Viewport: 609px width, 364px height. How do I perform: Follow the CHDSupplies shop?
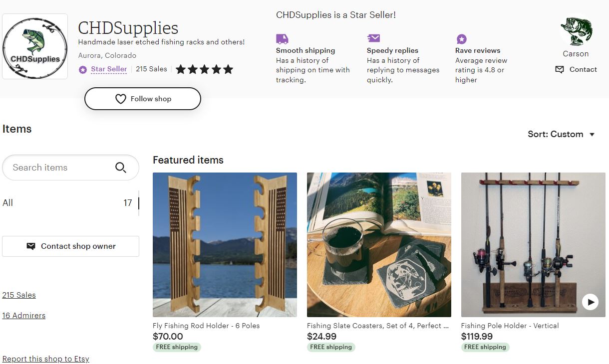click(x=143, y=99)
